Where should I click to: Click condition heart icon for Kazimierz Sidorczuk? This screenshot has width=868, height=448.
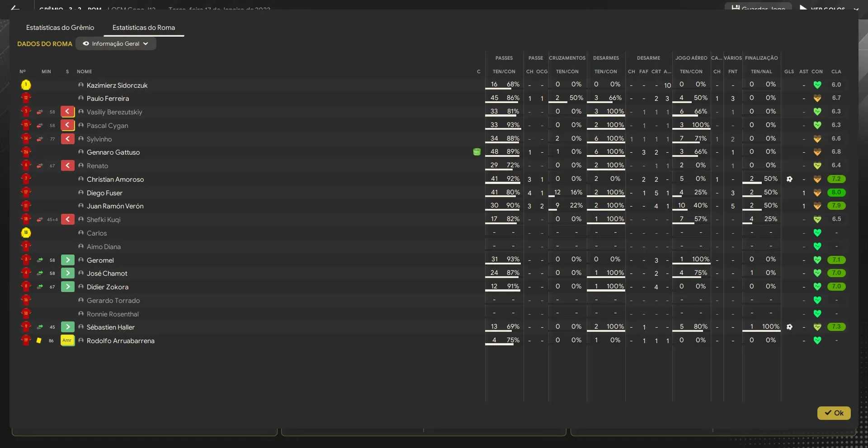[x=817, y=85]
